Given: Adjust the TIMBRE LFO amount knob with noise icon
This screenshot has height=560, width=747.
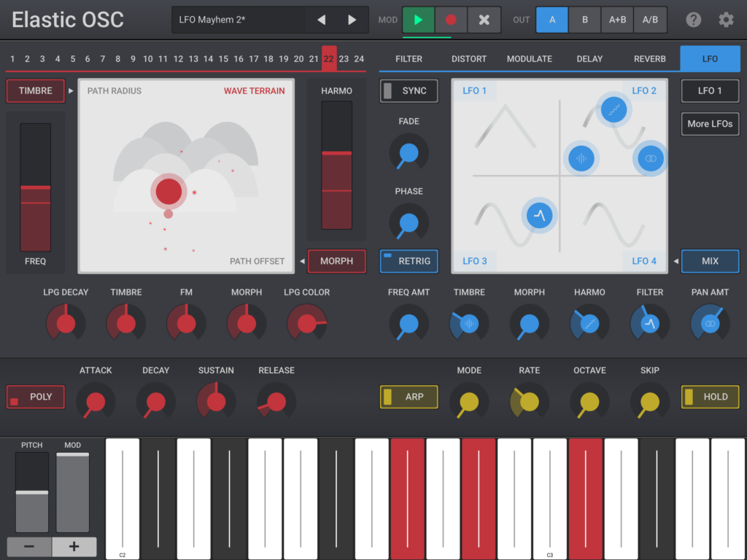Looking at the screenshot, I should coord(469,323).
